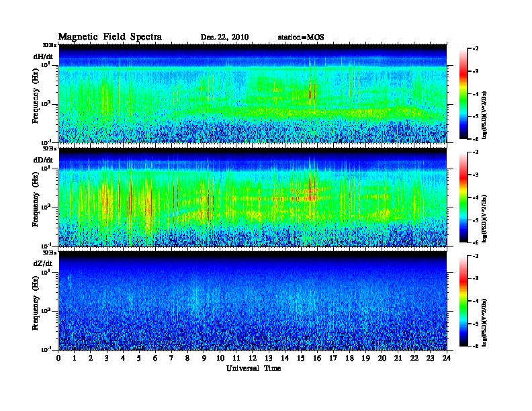This screenshot has width=532, height=411.
Task: Select the dZ/dt panel label
Action: (43, 263)
